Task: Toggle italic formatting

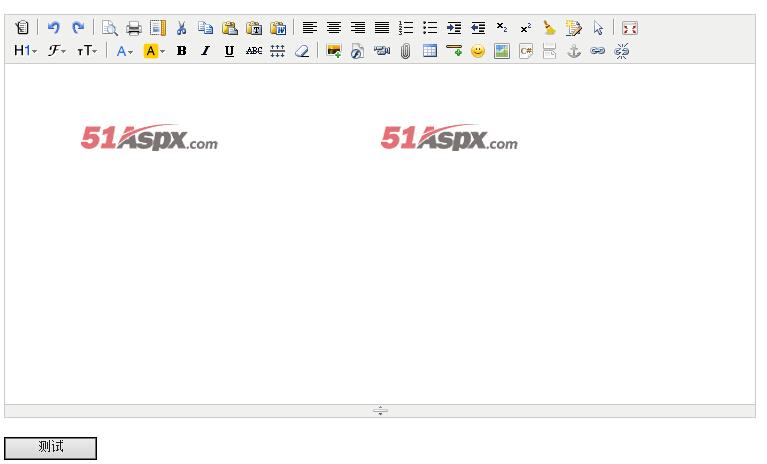Action: click(205, 51)
